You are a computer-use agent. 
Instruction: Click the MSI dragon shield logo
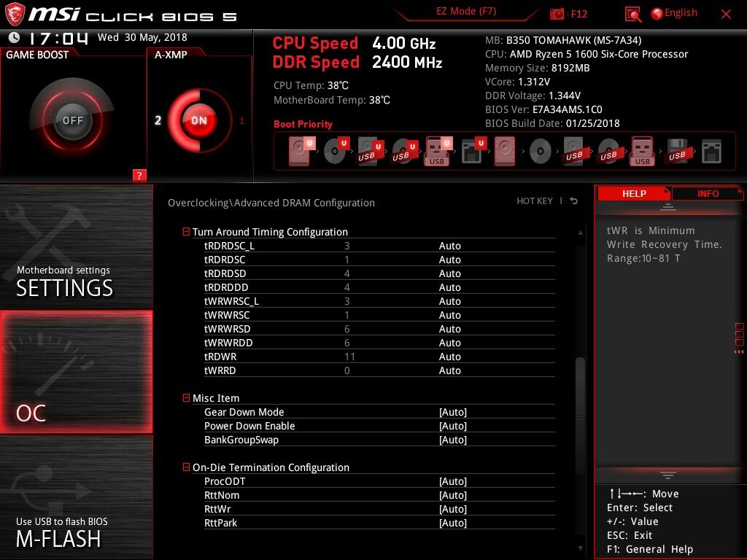tap(15, 15)
